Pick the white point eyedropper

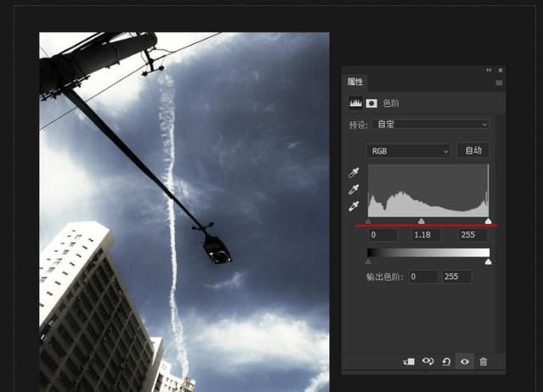[x=354, y=206]
